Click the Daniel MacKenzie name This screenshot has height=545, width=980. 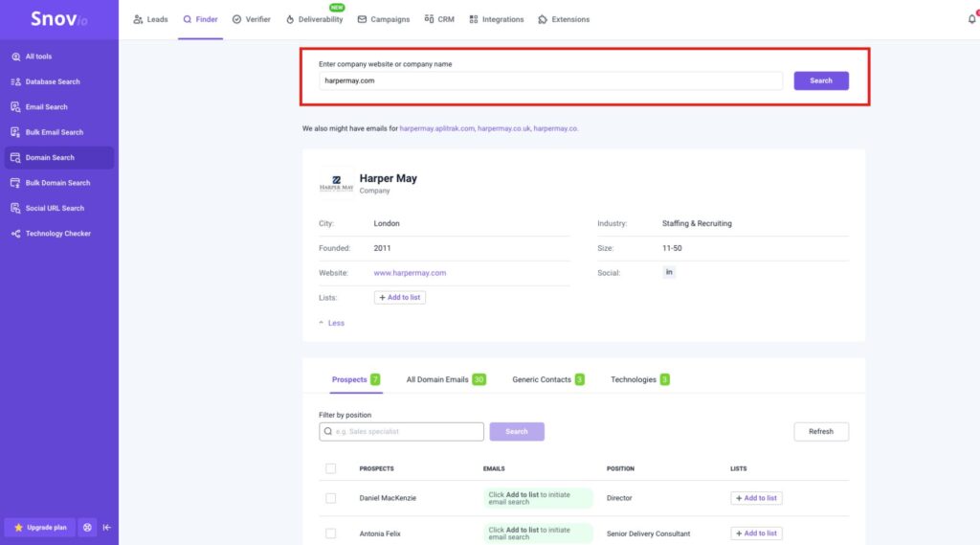tap(388, 498)
